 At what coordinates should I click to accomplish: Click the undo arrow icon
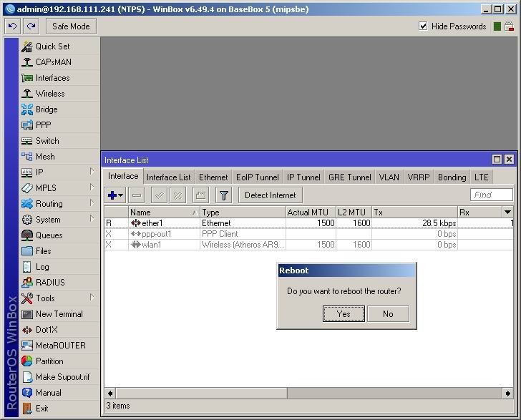(12, 26)
